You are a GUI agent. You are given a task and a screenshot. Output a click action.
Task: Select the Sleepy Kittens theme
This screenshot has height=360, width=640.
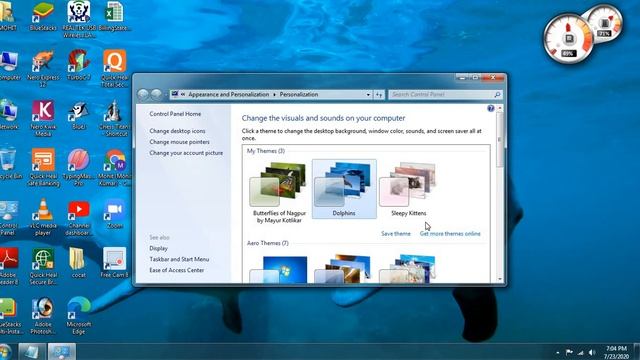point(409,189)
